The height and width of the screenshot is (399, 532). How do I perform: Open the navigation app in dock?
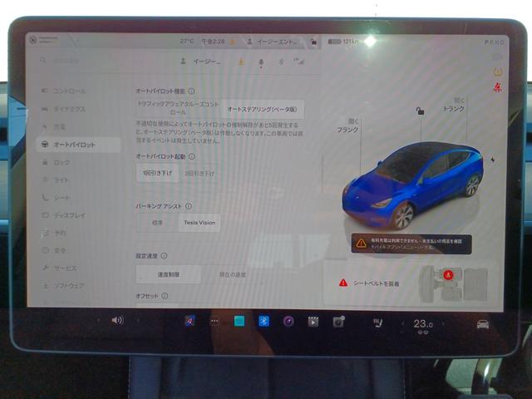coord(190,321)
